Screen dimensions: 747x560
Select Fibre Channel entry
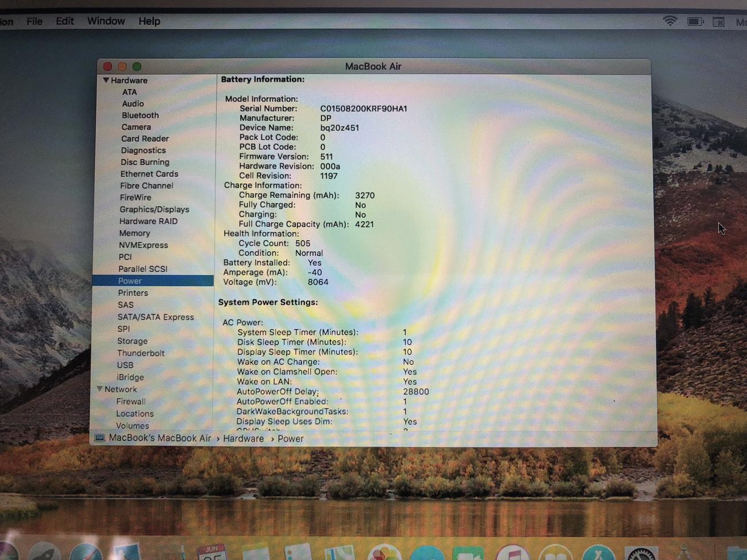pyautogui.click(x=147, y=186)
